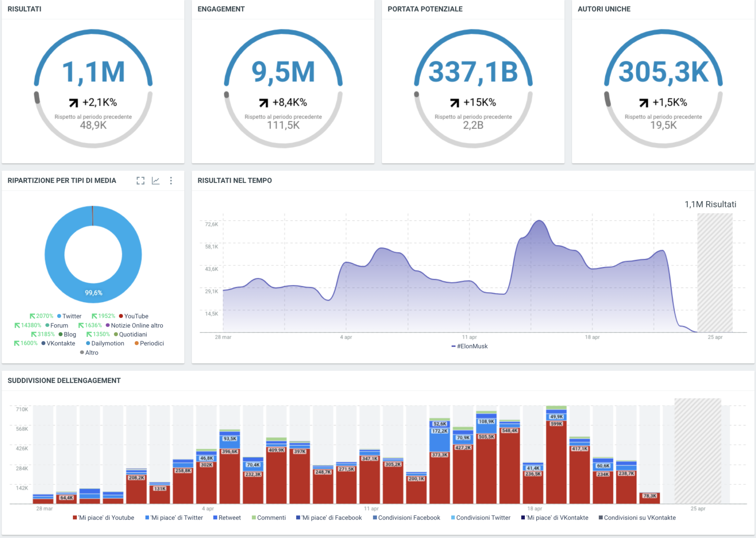
Task: Toggle Condivisioni Twitter legend item
Action: 481,518
